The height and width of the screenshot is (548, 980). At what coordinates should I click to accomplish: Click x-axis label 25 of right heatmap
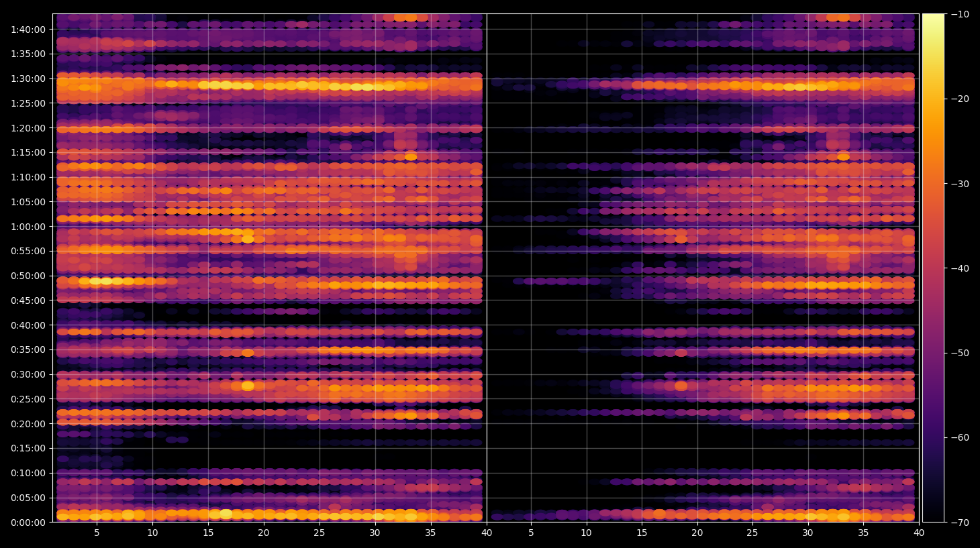752,533
